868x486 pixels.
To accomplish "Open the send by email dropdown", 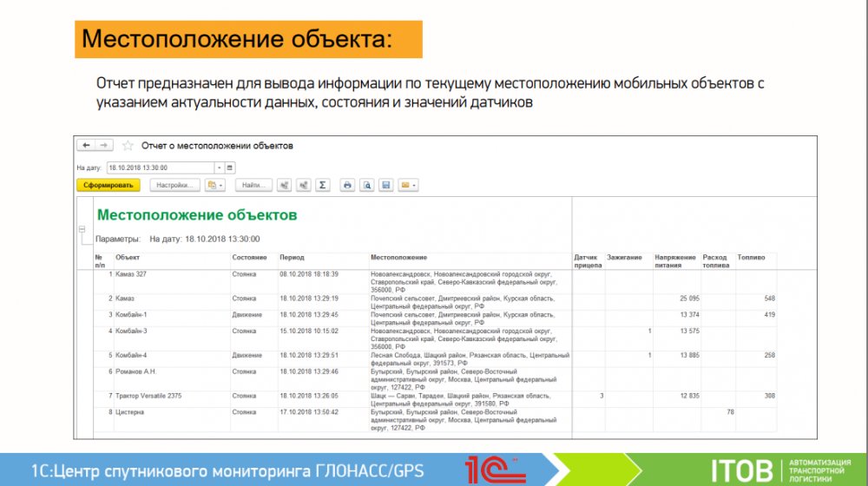I will 408,185.
